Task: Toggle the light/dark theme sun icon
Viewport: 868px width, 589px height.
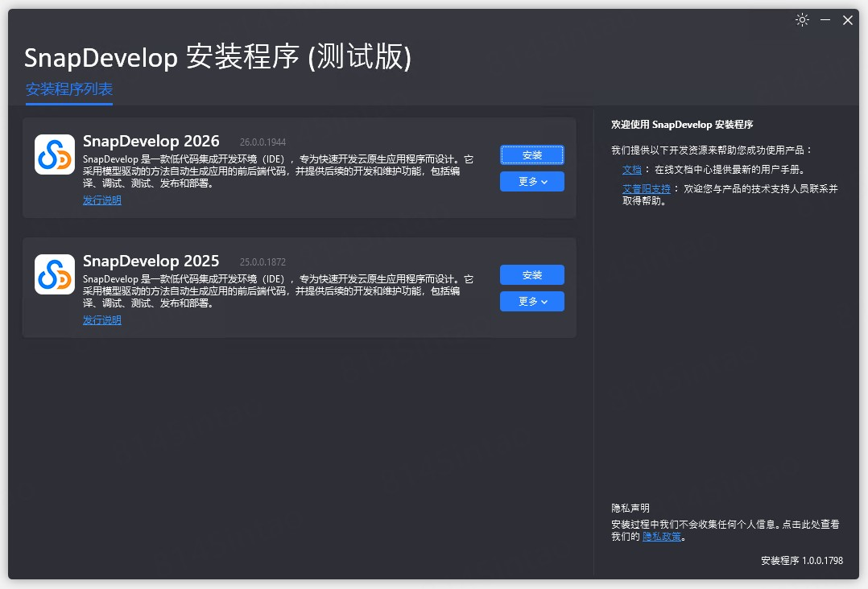Action: tap(802, 20)
